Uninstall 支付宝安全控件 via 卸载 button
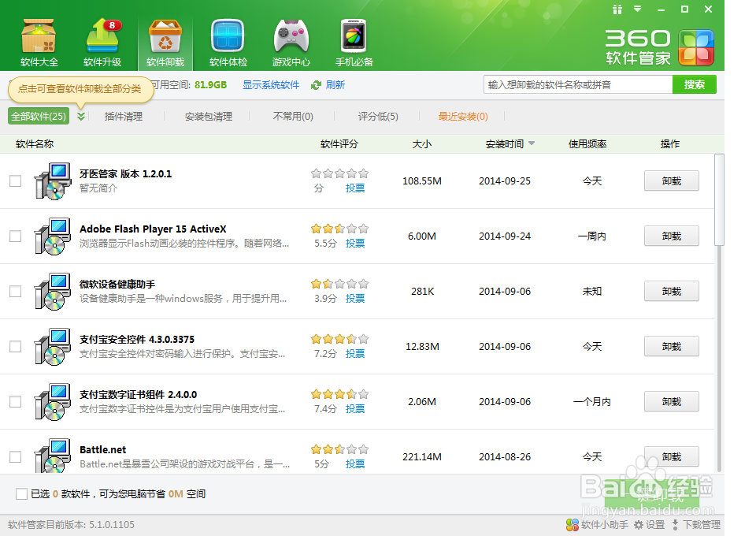Viewport: 756px width, 536px height. coord(671,346)
